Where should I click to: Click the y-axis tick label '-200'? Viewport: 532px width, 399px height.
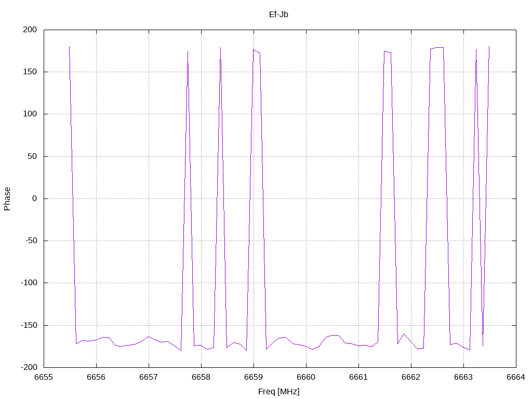29,367
